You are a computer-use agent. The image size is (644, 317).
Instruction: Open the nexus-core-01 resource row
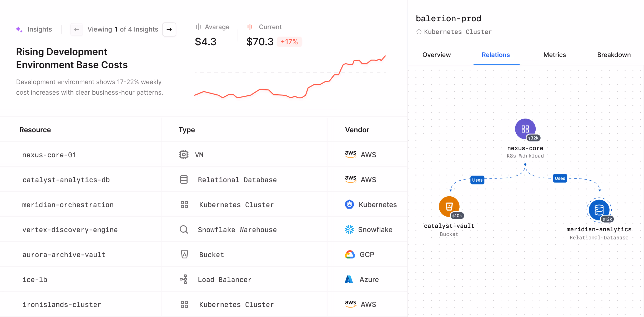(204, 155)
